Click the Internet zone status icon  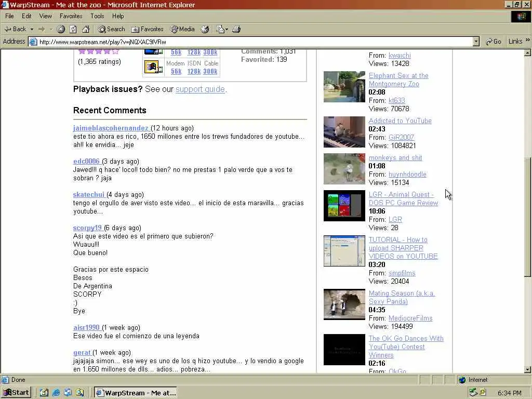point(462,380)
